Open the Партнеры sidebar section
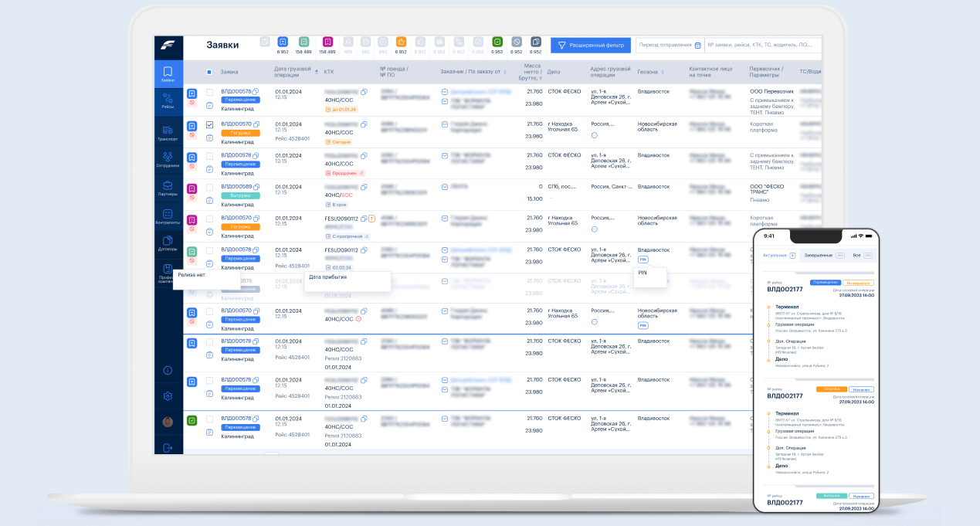 168,188
